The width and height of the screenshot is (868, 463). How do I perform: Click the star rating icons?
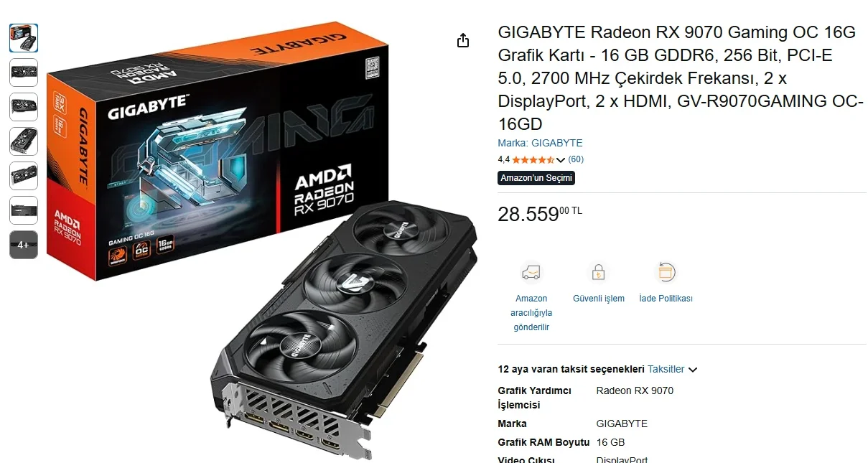[x=533, y=159]
